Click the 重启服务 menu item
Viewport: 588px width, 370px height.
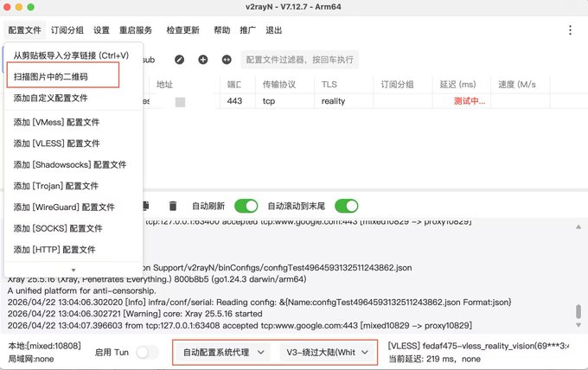coord(136,30)
